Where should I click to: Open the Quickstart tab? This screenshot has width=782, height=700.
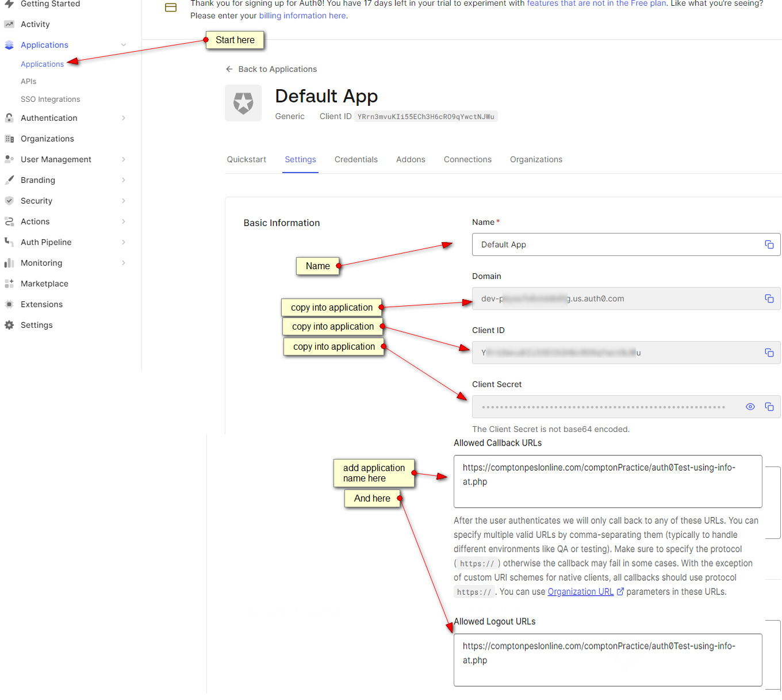point(247,159)
